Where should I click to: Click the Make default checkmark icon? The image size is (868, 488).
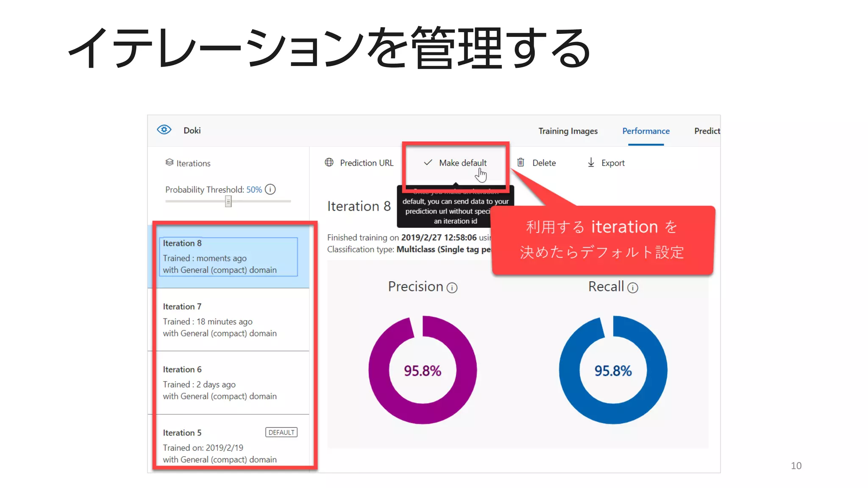coord(428,162)
